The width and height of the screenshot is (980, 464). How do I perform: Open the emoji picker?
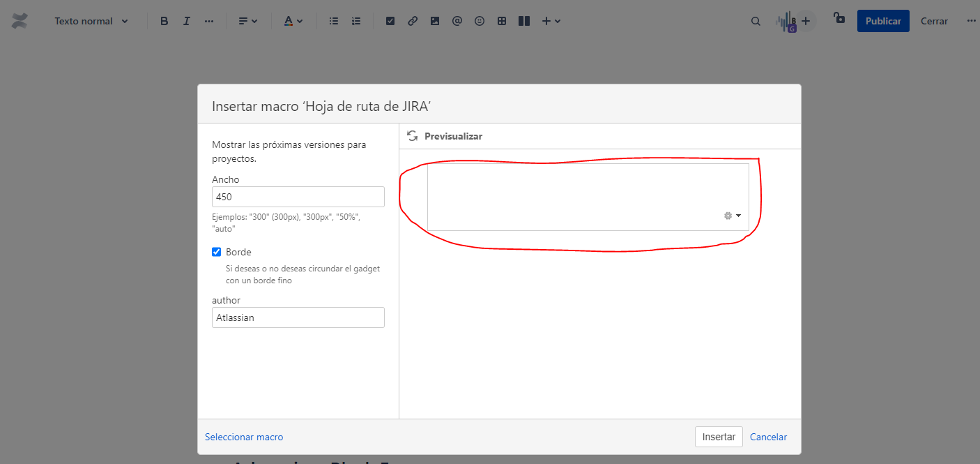480,21
